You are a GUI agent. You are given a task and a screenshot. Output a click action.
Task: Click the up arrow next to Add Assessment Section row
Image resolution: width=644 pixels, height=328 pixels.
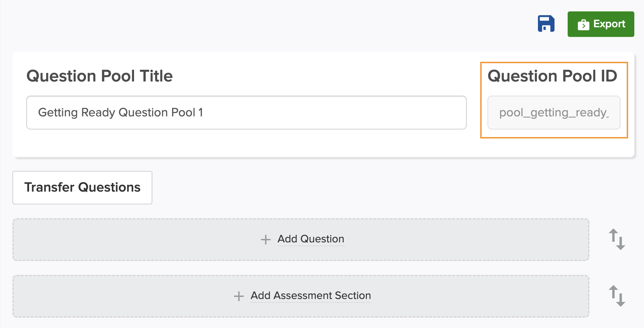[x=614, y=292]
